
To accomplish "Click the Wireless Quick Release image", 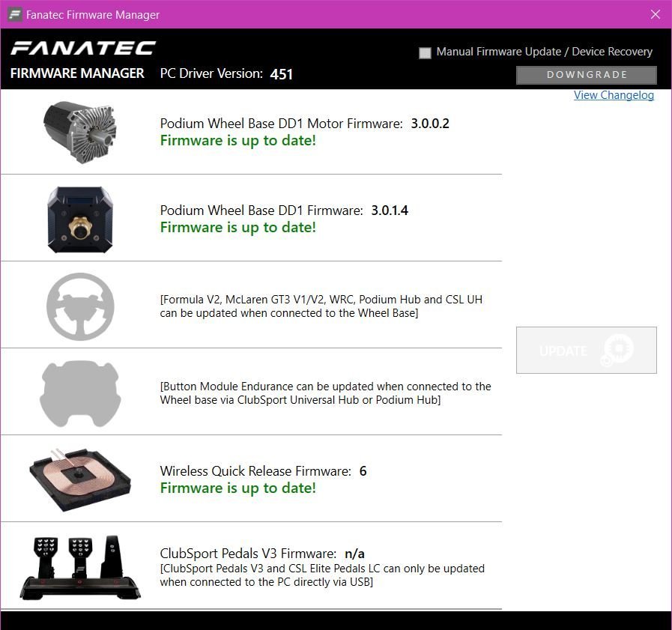I will click(x=80, y=479).
